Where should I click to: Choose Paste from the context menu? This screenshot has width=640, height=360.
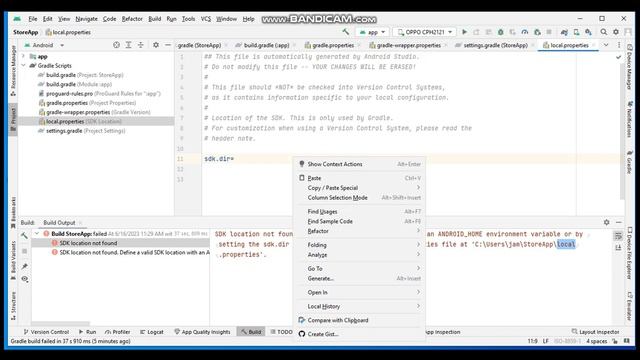pyautogui.click(x=359, y=178)
